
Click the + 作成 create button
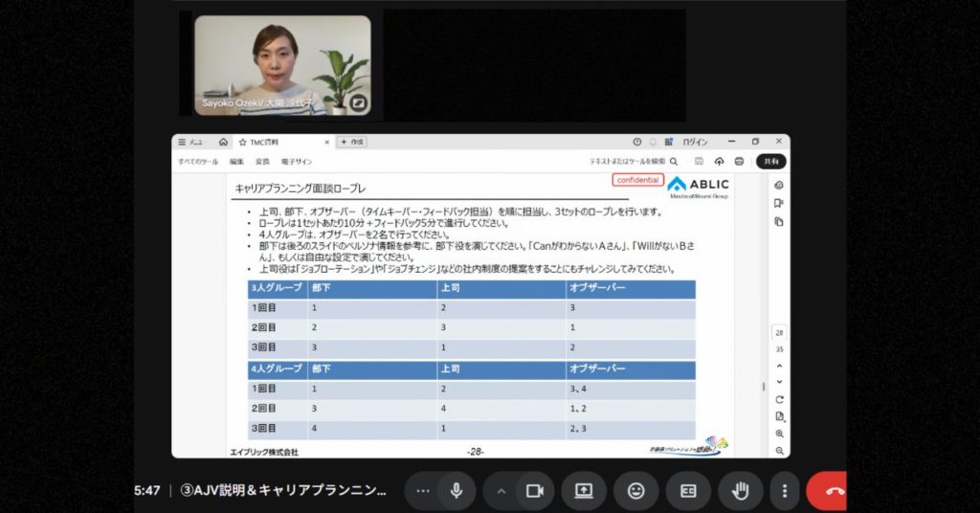(351, 142)
